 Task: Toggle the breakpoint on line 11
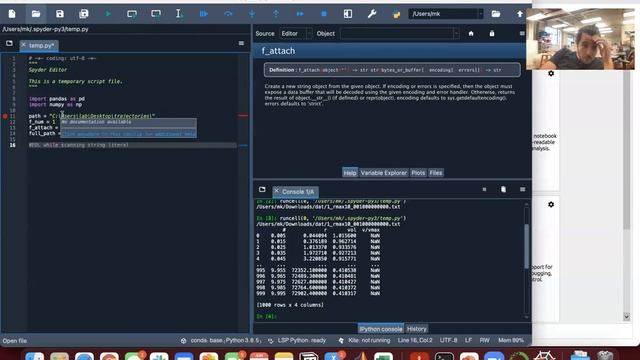[x=5, y=116]
